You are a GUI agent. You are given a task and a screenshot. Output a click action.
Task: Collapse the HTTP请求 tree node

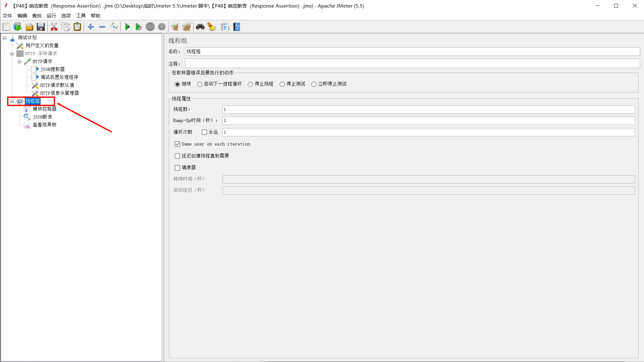(20, 61)
